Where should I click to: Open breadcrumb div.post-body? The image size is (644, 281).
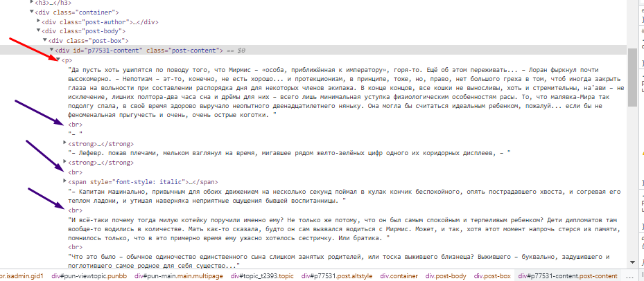(446, 276)
